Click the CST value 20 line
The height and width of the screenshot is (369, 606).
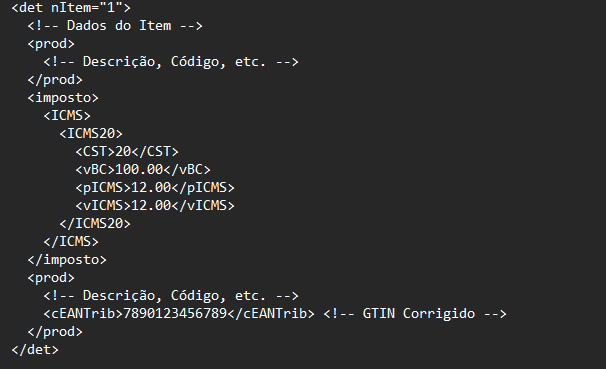(127, 151)
